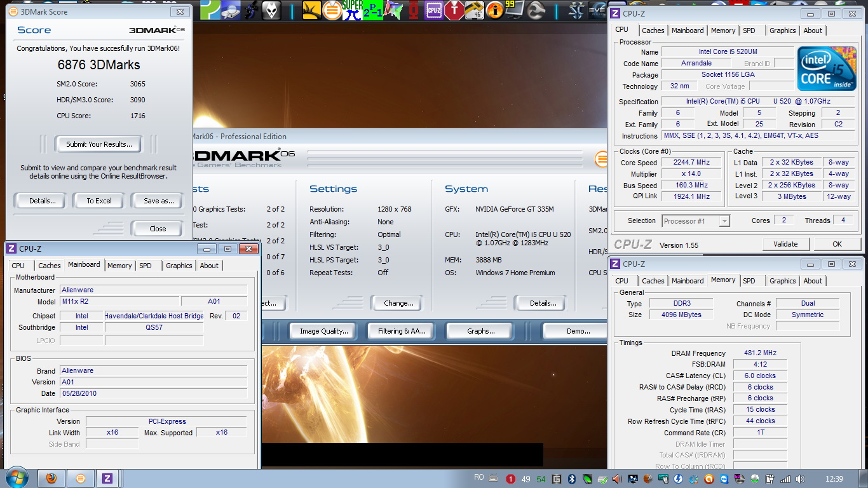Open Mainboard tab in top CPU-Z window

coord(688,30)
